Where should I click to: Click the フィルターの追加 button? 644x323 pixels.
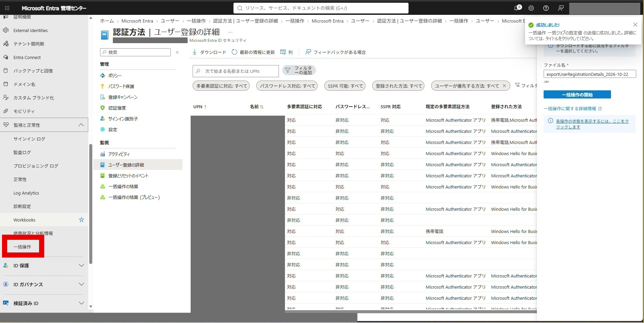[x=299, y=70]
